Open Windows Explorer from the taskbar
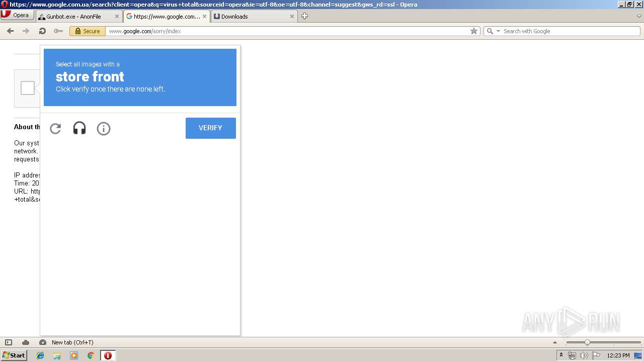Image resolution: width=644 pixels, height=362 pixels. [x=57, y=355]
